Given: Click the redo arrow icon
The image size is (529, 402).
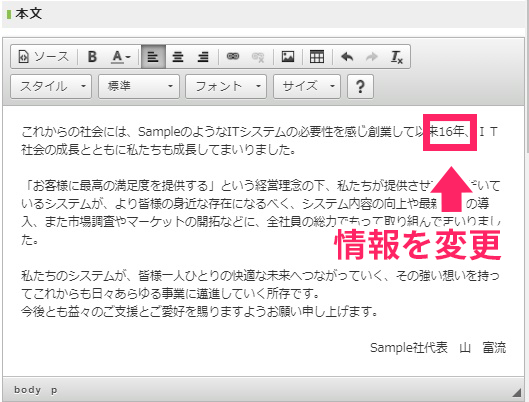Looking at the screenshot, I should pos(372,57).
